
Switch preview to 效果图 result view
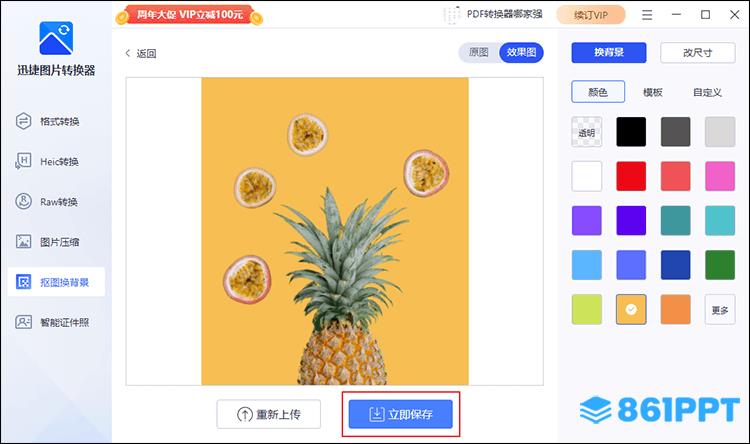click(x=521, y=52)
